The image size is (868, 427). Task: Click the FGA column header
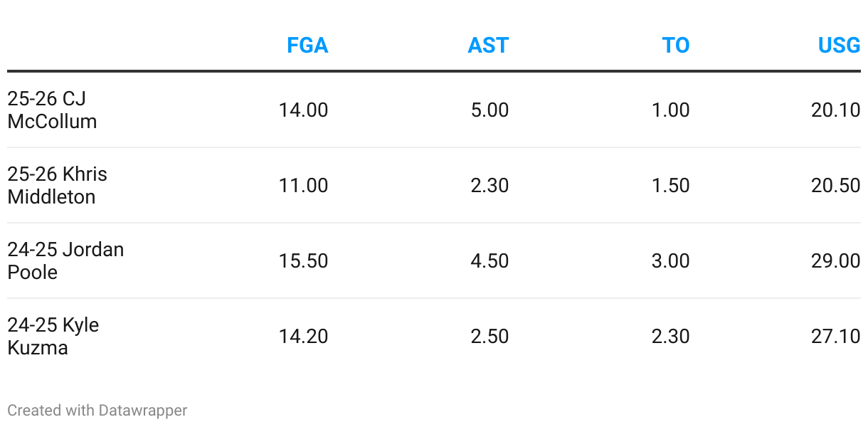pos(307,46)
